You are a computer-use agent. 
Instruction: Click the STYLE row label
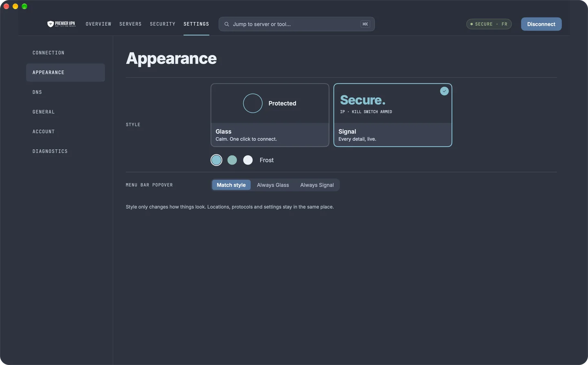tap(133, 124)
